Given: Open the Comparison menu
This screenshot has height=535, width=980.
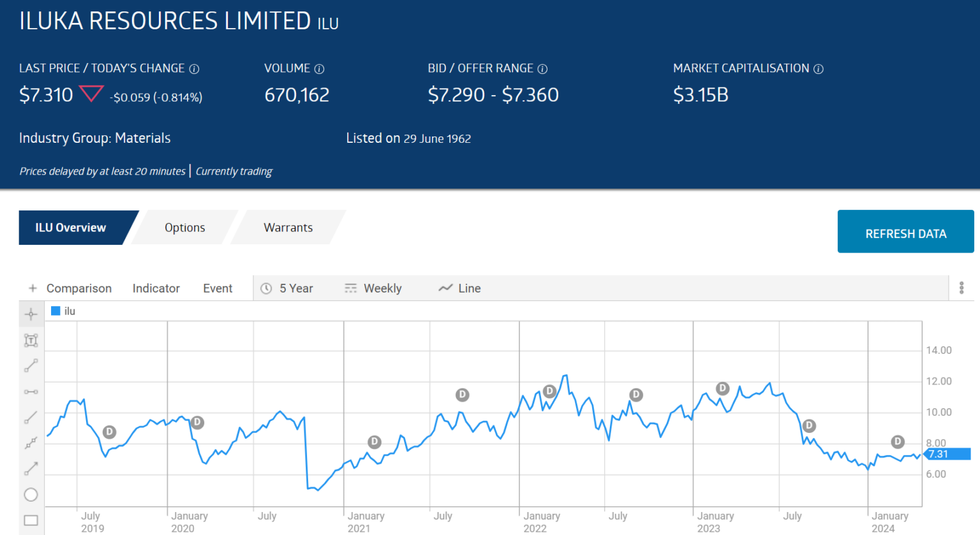Looking at the screenshot, I should tap(79, 288).
